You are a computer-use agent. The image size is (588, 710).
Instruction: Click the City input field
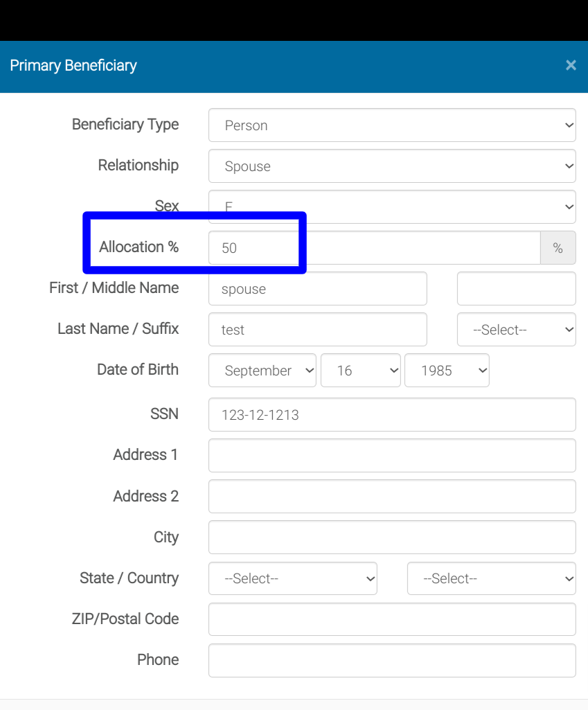pos(391,538)
